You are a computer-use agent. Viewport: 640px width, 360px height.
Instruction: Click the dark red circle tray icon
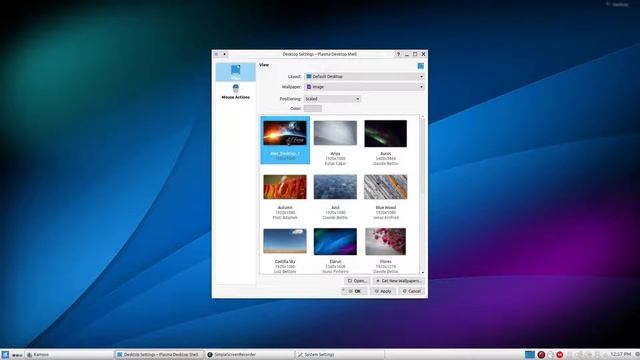click(541, 355)
